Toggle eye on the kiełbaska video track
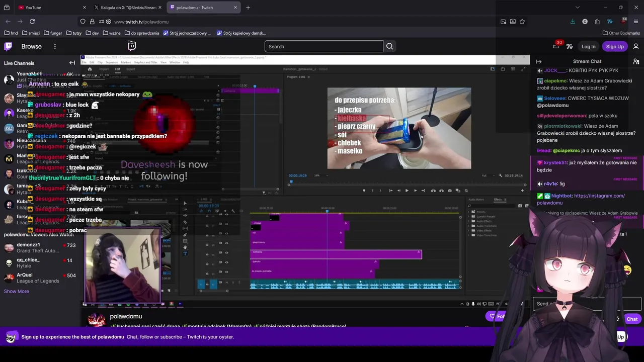 226,253
